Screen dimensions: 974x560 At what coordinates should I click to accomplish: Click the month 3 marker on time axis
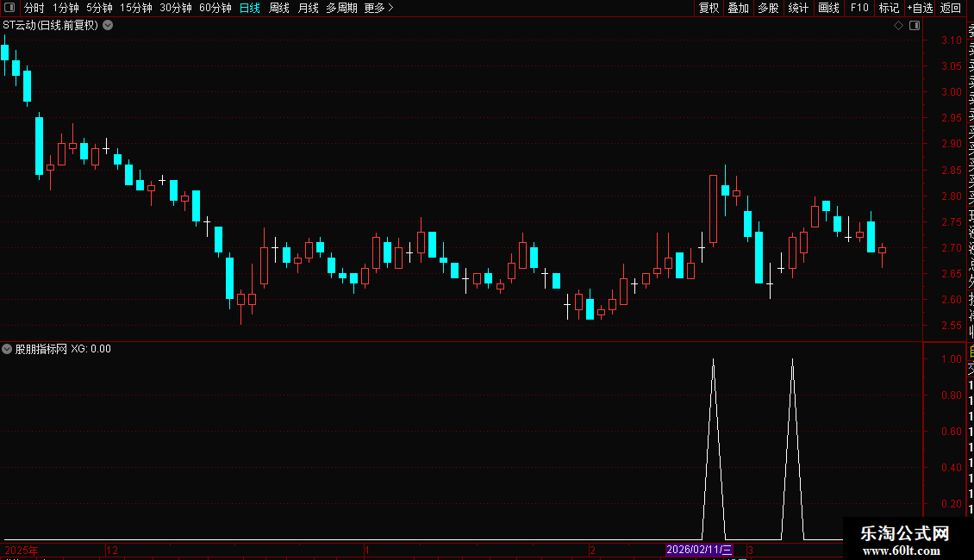pyautogui.click(x=751, y=550)
